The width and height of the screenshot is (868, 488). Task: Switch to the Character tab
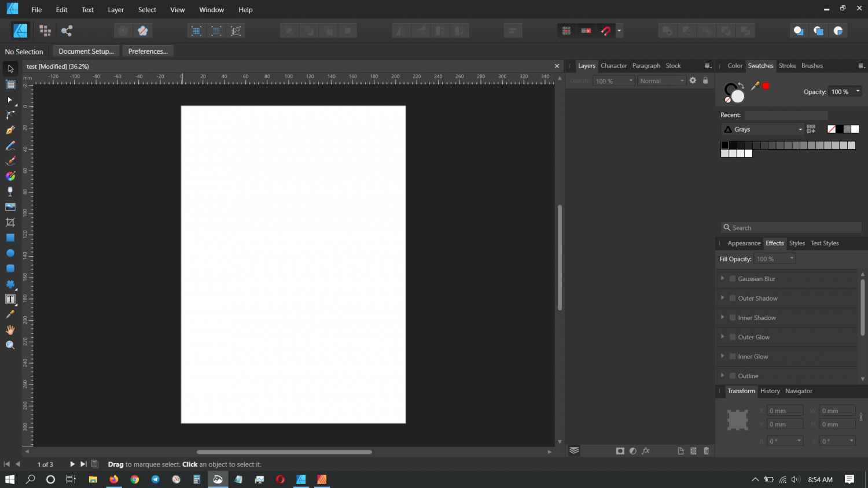613,65
